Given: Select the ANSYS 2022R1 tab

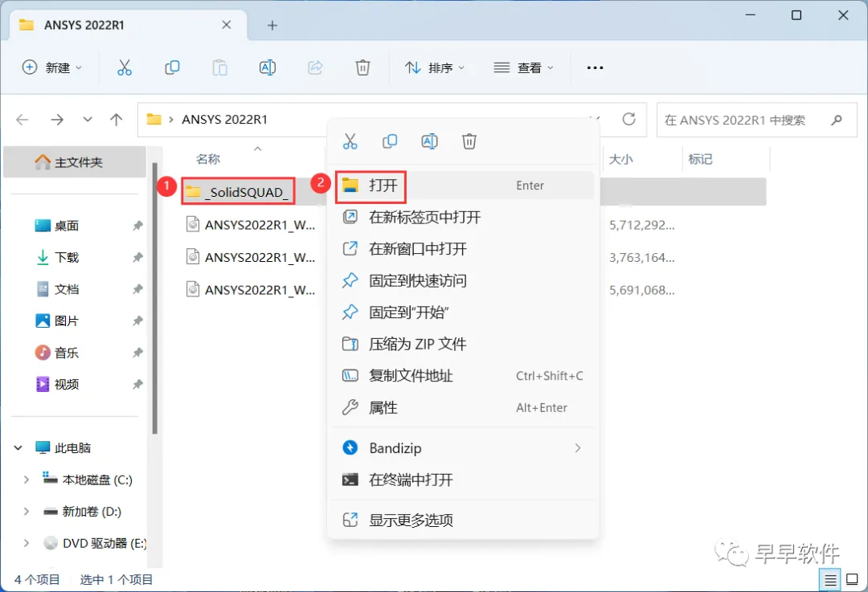Looking at the screenshot, I should click(128, 25).
